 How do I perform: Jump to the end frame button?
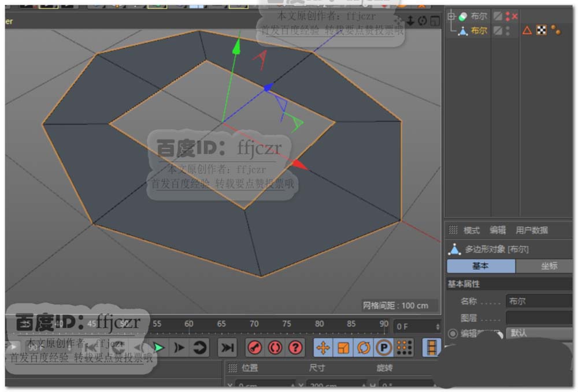(228, 348)
